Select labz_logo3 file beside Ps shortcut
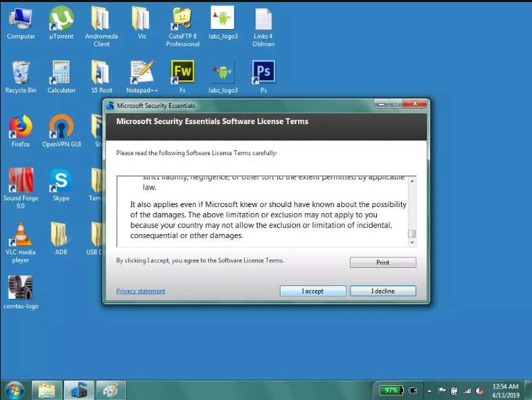Screen dimensions: 532x400 click(x=223, y=77)
